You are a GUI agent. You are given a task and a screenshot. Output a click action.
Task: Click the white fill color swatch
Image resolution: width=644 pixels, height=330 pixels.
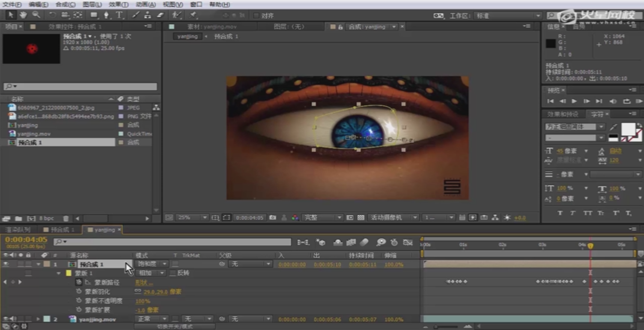(x=628, y=129)
